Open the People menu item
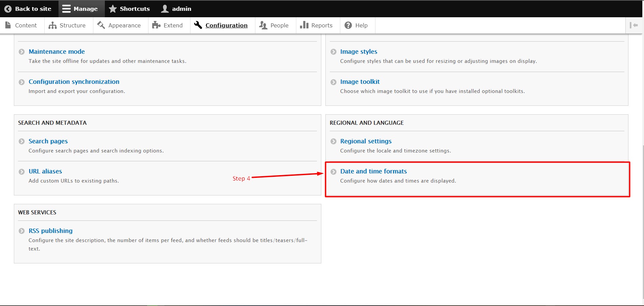Screen dimensions: 644x306 click(276, 25)
